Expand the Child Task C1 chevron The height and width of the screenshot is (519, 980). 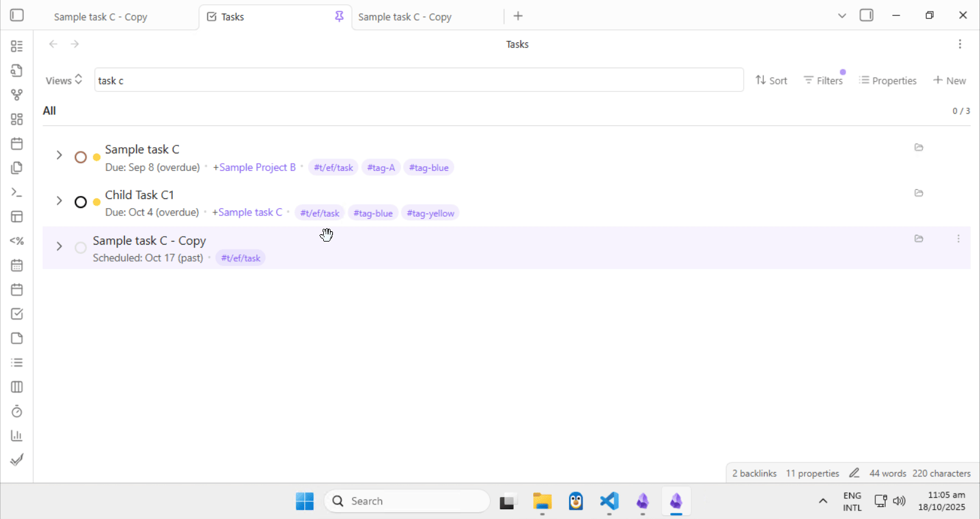59,201
